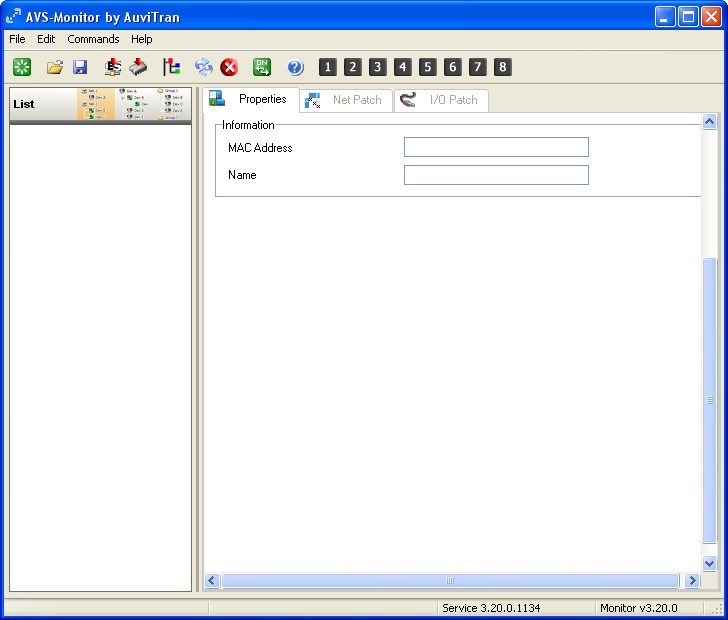Click into the MAC Address field
This screenshot has width=728, height=620.
click(496, 147)
